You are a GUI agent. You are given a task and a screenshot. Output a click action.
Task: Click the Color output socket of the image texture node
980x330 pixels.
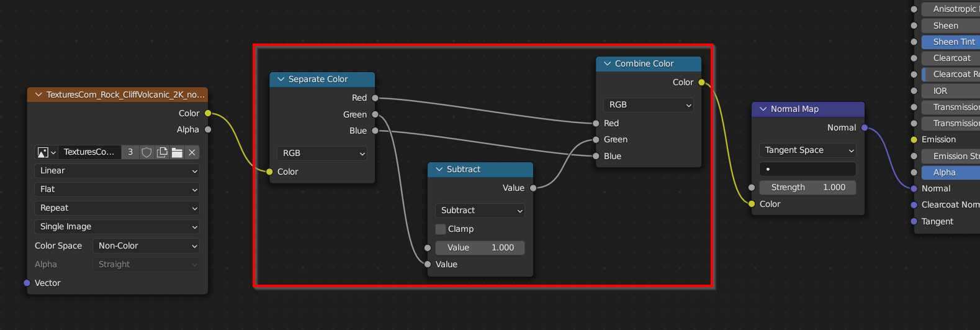(208, 113)
